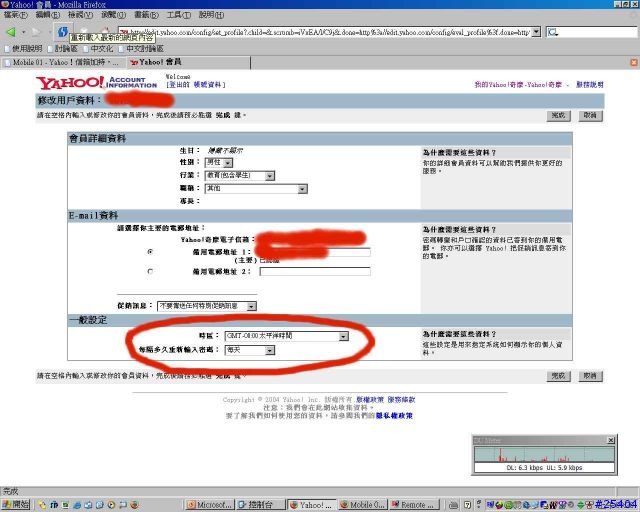Open the 中文討論區 bookmark
The height and width of the screenshot is (512, 640).
(141, 49)
